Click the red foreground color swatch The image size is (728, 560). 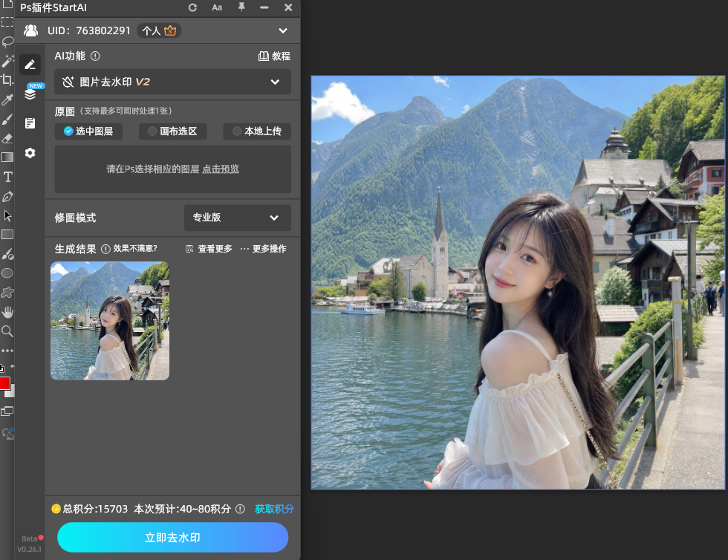click(x=4, y=383)
